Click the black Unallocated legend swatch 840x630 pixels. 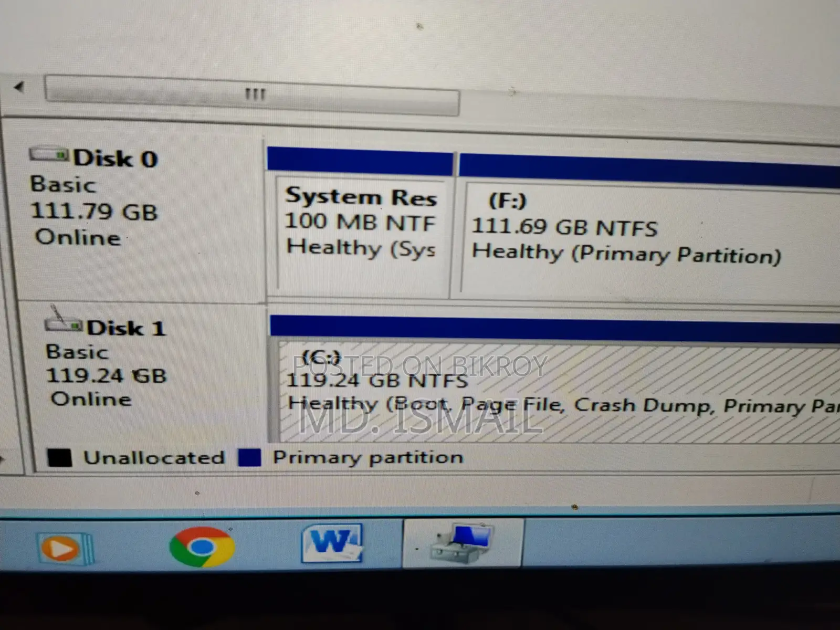[x=59, y=457]
